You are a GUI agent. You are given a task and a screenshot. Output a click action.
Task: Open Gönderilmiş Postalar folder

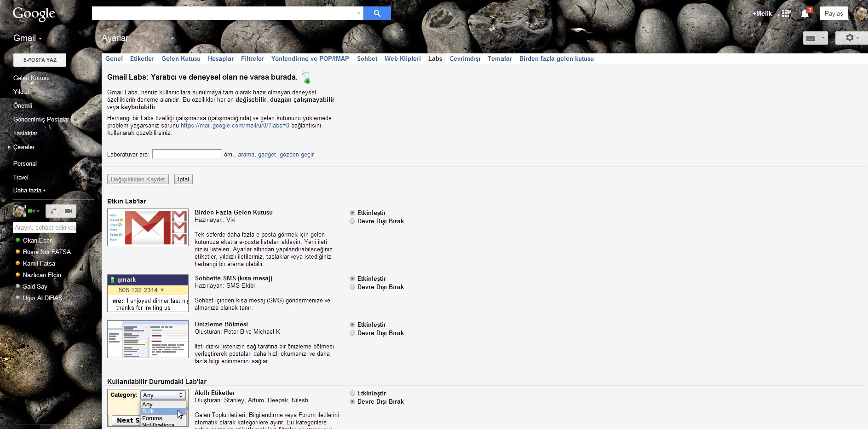[41, 119]
